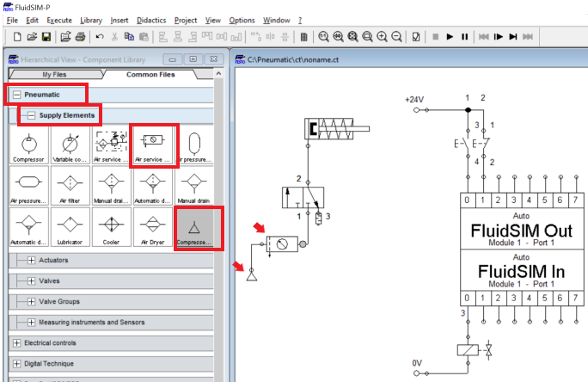Expand the Actuators group

coord(31,260)
